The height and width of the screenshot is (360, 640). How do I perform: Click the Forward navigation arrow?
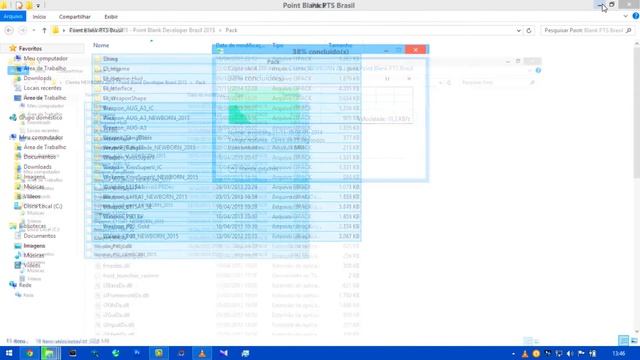coord(22,30)
